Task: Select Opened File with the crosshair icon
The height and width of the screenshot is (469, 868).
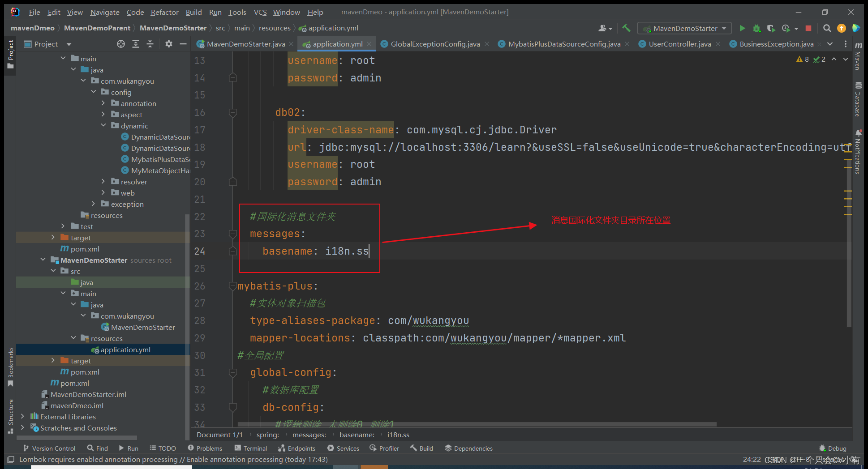Action: [120, 44]
